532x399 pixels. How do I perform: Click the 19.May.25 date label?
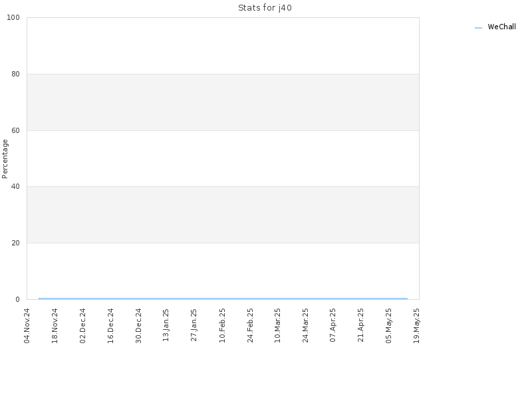417,326
